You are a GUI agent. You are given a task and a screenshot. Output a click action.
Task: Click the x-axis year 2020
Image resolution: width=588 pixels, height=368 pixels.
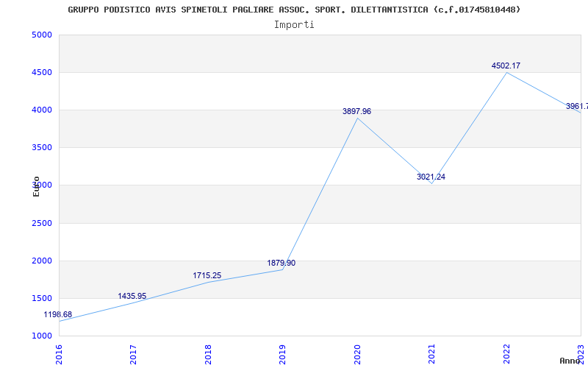pos(357,355)
